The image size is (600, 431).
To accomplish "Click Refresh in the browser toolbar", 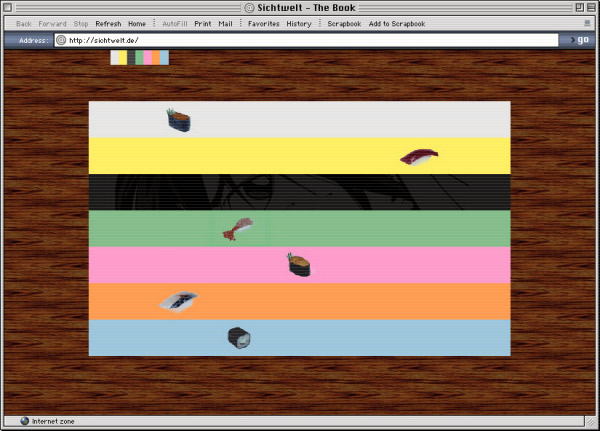I will [108, 24].
